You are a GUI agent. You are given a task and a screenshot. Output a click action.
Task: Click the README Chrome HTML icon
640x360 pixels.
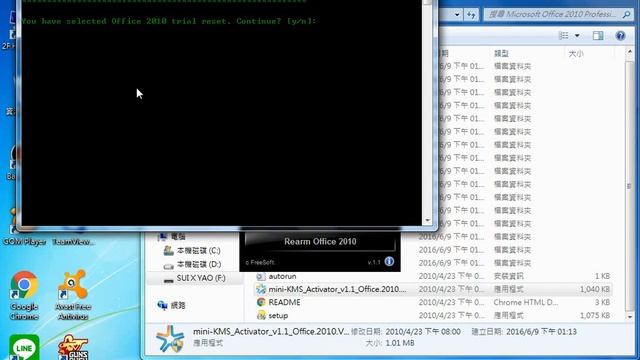click(x=261, y=302)
